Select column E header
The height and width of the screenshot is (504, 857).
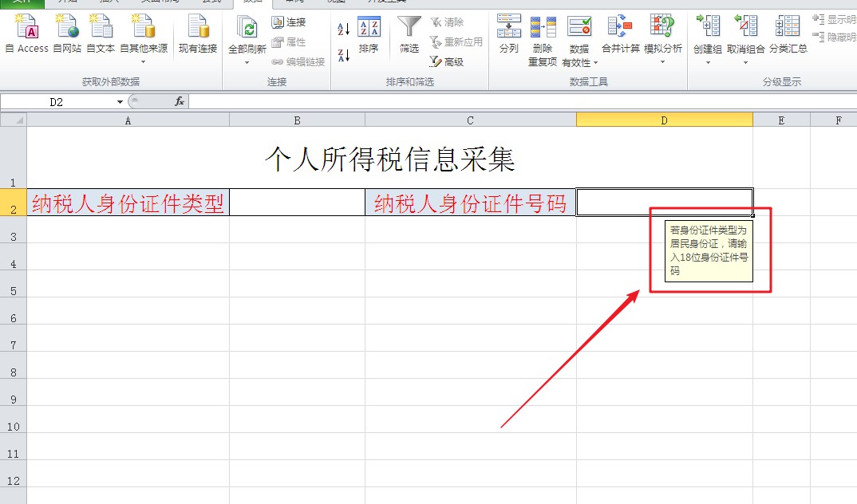(781, 120)
